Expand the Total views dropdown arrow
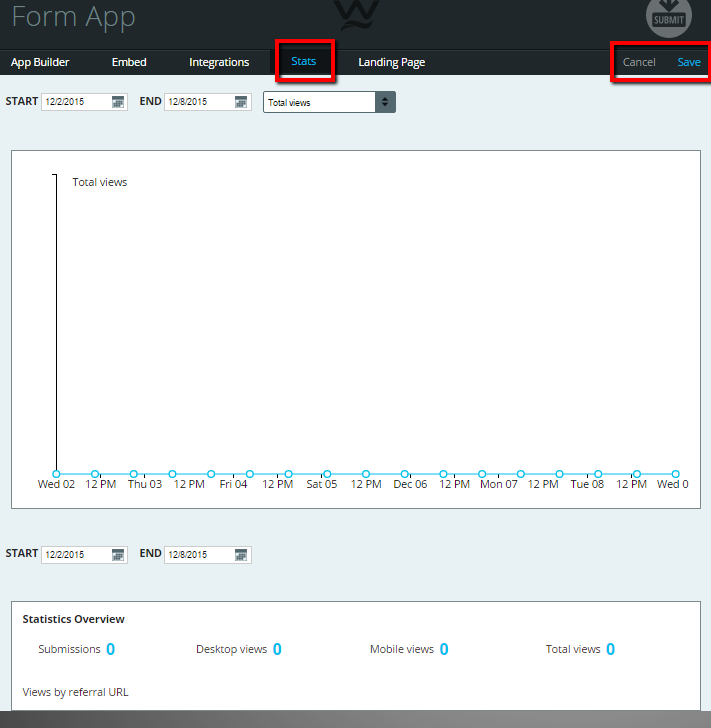Viewport: 711px width, 728px height. coord(385,102)
